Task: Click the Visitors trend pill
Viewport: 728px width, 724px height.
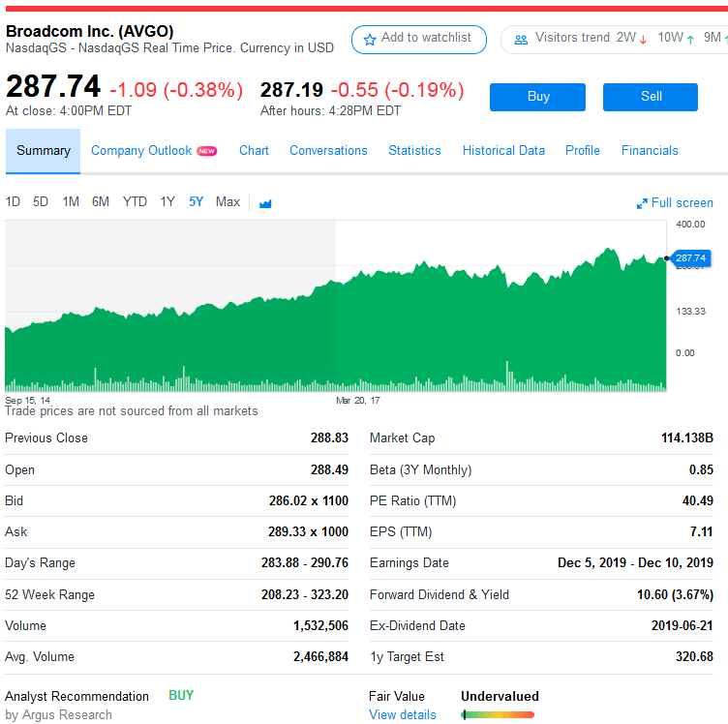Action: [x=615, y=40]
